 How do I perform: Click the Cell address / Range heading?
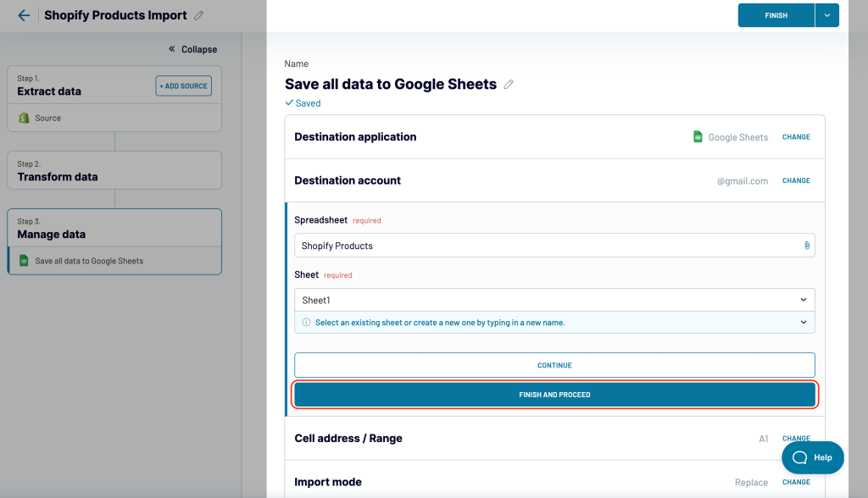[x=348, y=438]
